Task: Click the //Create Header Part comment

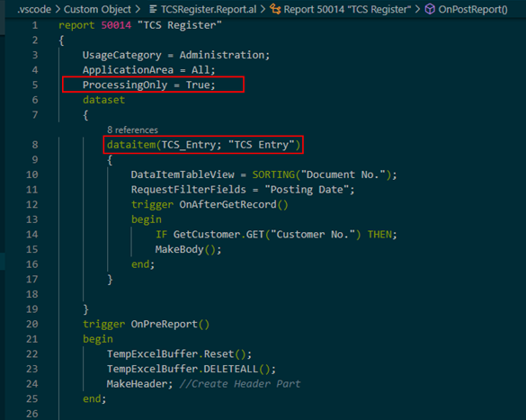Action: point(240,384)
